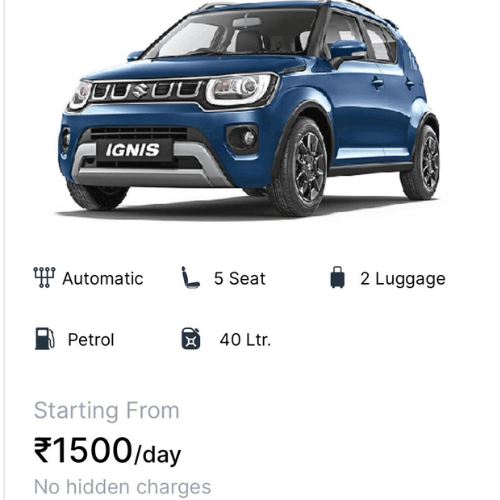The image size is (500, 500).
Task: Select the 5 Seat label
Action: (x=240, y=278)
